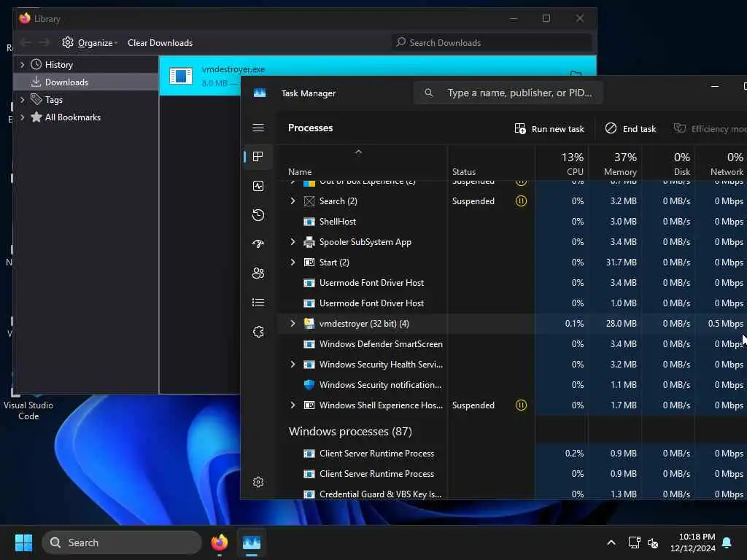Expand Windows Security Health Service process
Screen dimensions: 747x560
click(293, 365)
